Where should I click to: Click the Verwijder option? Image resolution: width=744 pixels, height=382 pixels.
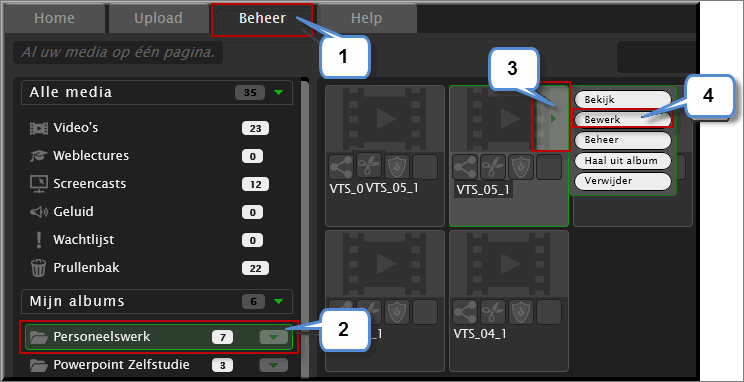[623, 181]
